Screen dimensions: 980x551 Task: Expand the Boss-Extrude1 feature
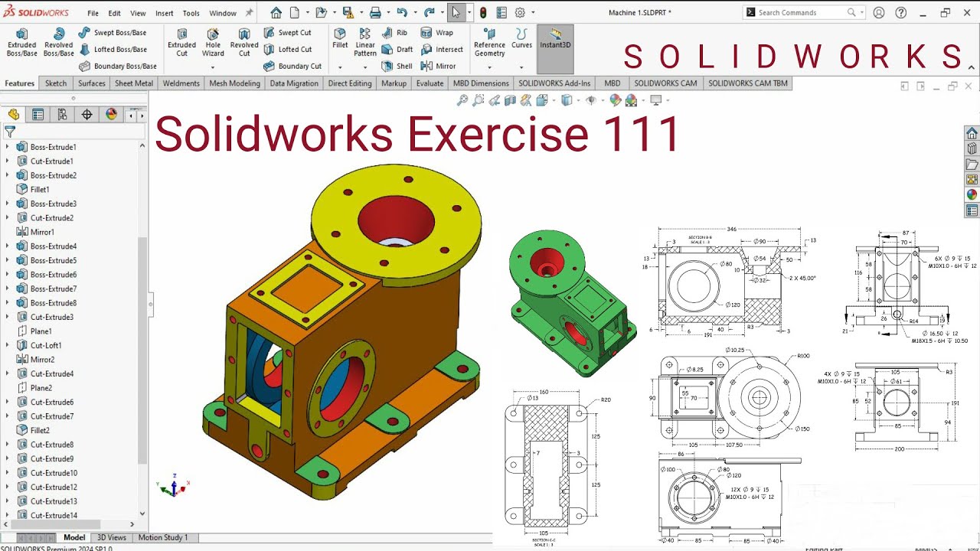(x=8, y=147)
